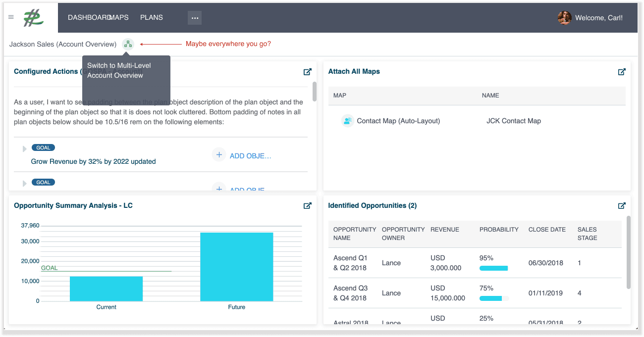Click the Configured Actions panel scrollbar
Image resolution: width=644 pixels, height=337 pixels.
point(314,92)
